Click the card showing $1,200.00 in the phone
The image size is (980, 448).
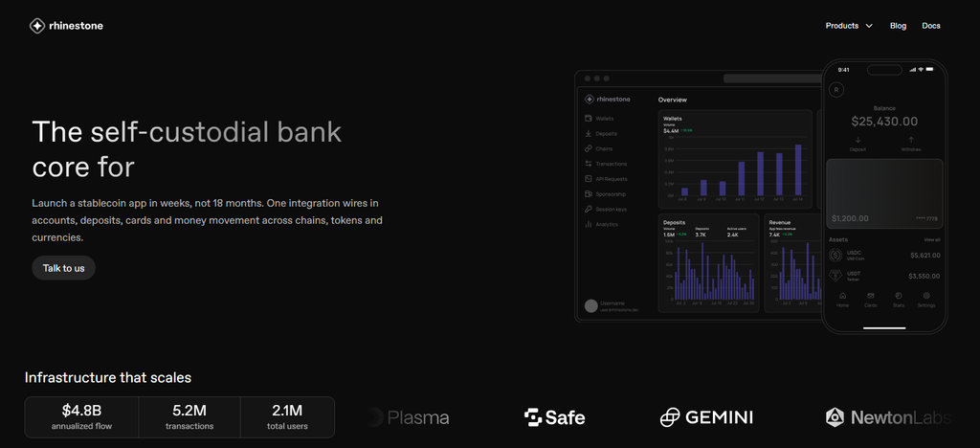tap(884, 193)
